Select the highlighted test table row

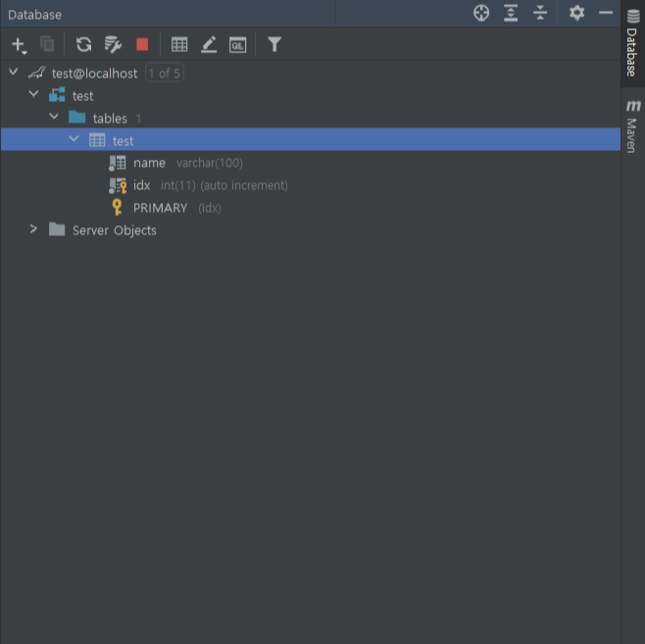[x=311, y=139]
